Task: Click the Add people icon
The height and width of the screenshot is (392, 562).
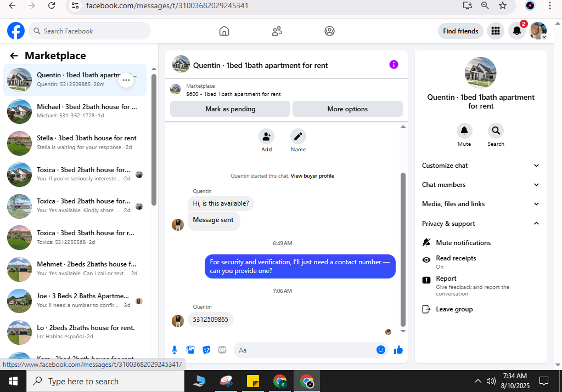Action: click(266, 137)
